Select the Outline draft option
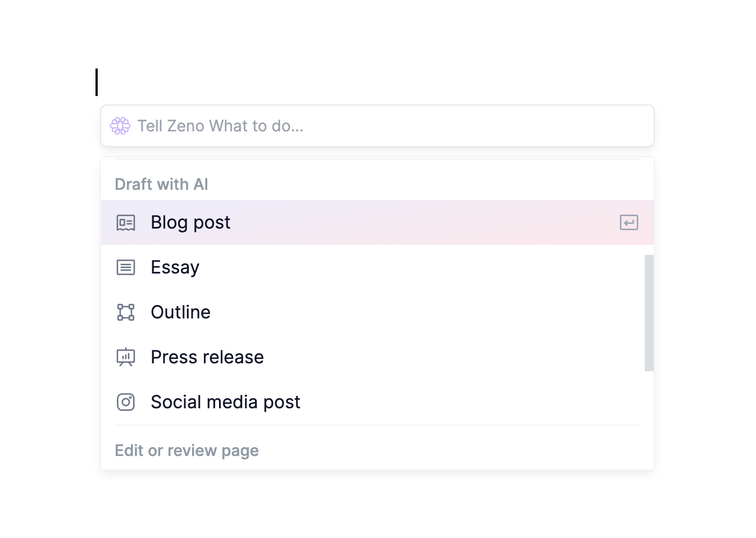756x538 pixels. coord(181,312)
